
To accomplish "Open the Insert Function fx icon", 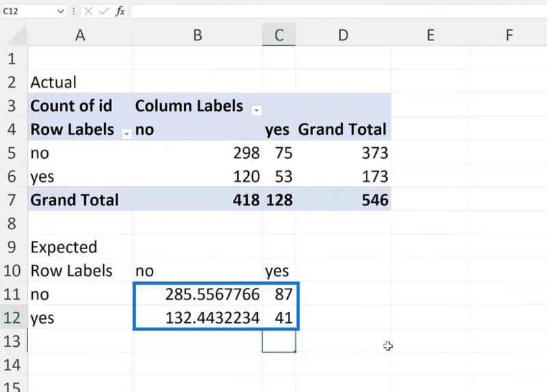I will click(120, 11).
